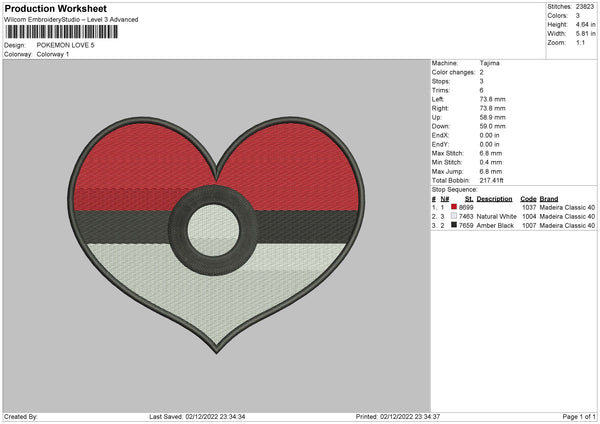Click the 'Max Stitch:' label
600x424 pixels.
(x=448, y=153)
